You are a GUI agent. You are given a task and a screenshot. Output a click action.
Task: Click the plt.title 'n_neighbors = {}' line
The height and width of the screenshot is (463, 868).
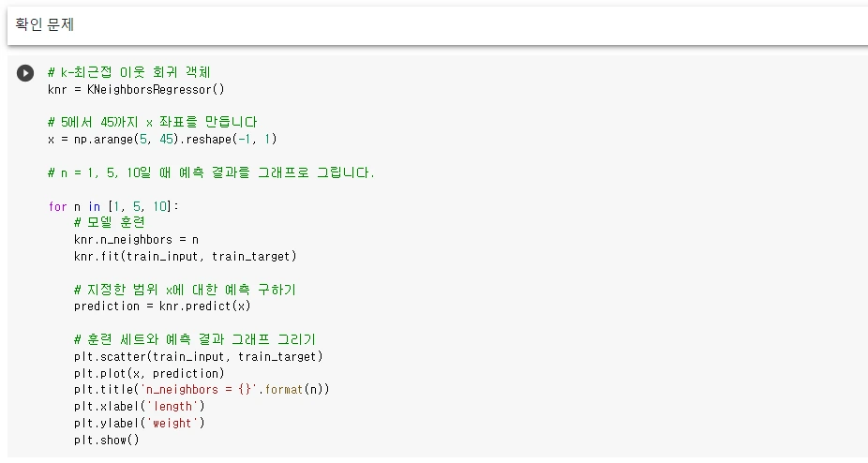tap(202, 390)
